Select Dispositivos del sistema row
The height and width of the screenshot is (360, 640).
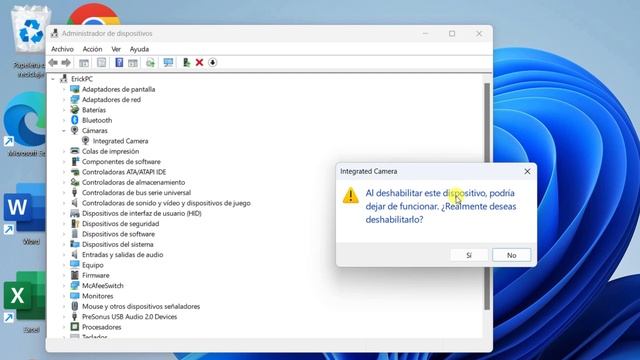click(x=118, y=244)
